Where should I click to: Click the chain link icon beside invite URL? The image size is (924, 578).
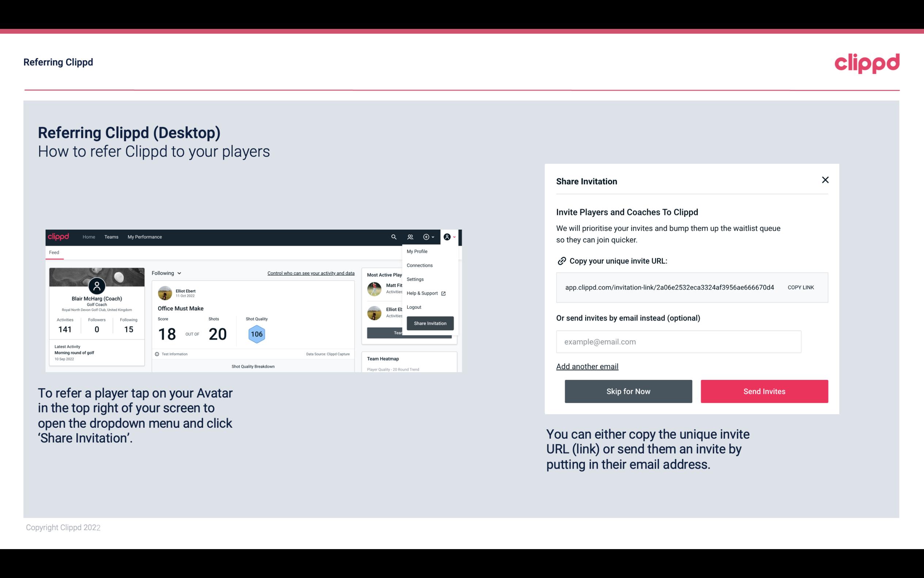(561, 260)
